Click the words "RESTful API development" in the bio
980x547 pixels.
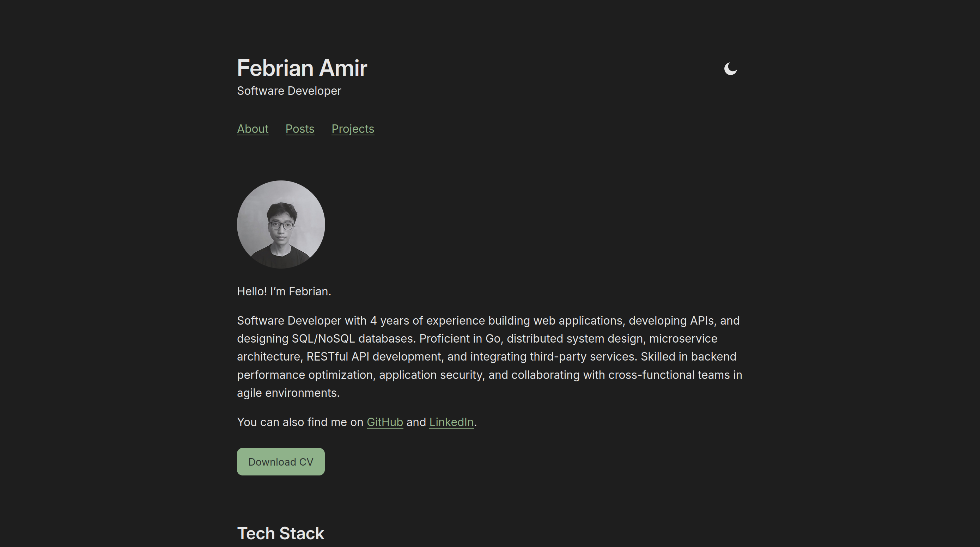(373, 357)
